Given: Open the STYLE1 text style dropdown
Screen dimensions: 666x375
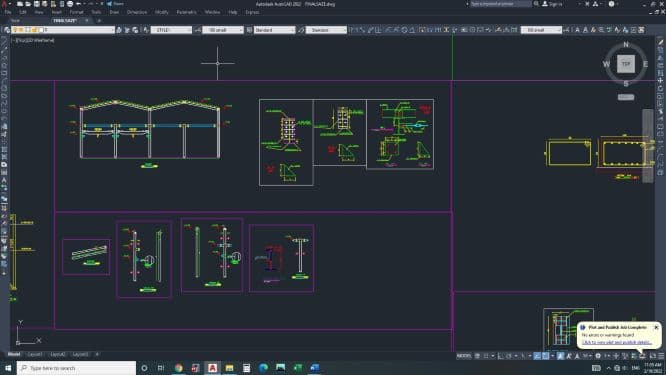Looking at the screenshot, I should 172,30.
